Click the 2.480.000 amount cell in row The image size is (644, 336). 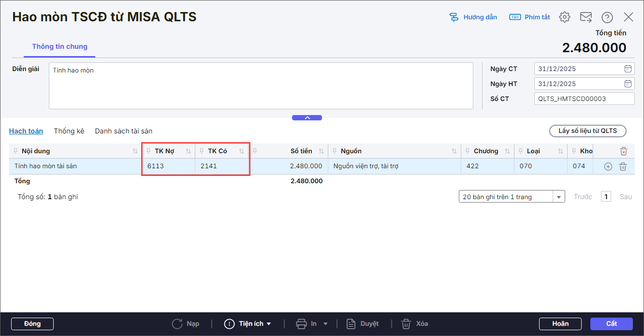(288, 166)
